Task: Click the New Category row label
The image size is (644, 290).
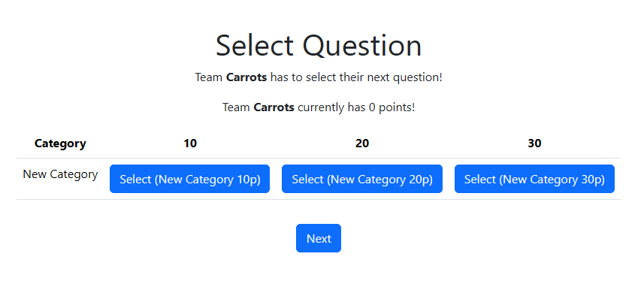Action: click(60, 174)
